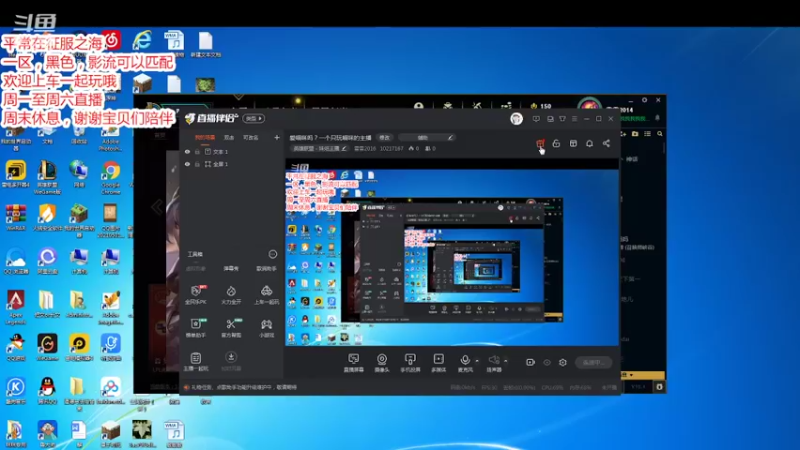Open the 全民乐PK tool

point(196,295)
